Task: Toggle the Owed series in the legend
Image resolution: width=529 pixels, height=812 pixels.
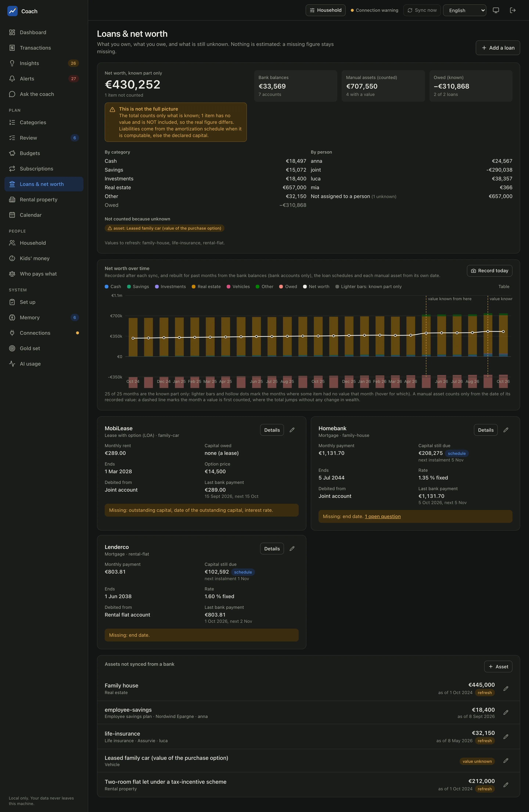Action: [x=288, y=287]
